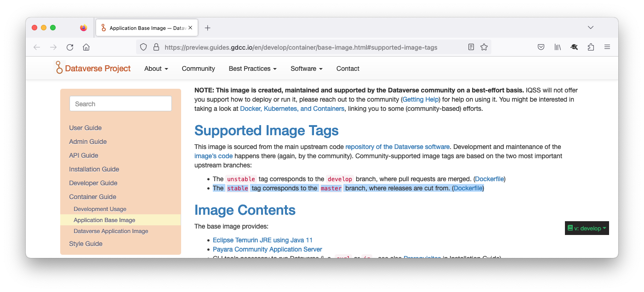Open repository of the Dataverse software link
644x292 pixels.
tap(398, 147)
